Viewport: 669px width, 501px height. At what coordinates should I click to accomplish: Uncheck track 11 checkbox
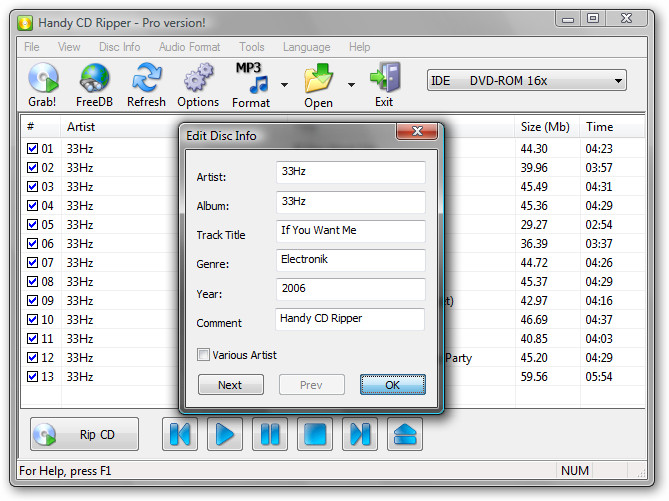pos(32,338)
